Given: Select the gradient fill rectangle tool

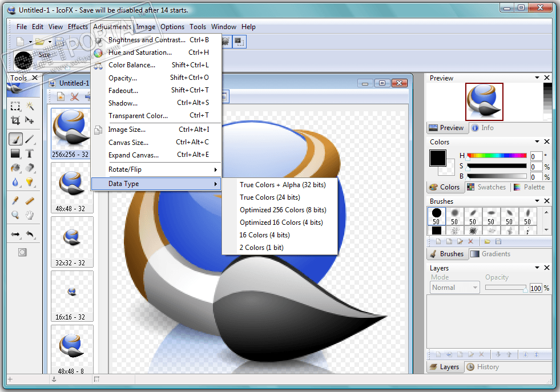Looking at the screenshot, I should click(x=15, y=153).
